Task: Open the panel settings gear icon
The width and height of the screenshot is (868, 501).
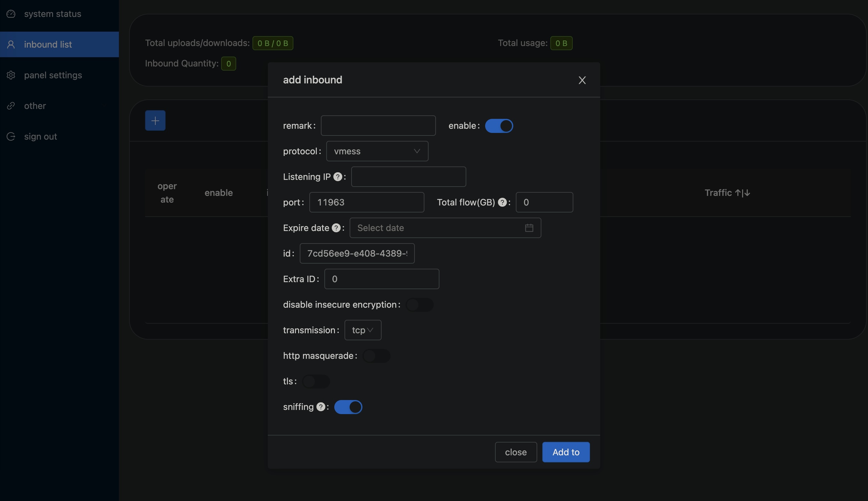Action: [x=12, y=75]
